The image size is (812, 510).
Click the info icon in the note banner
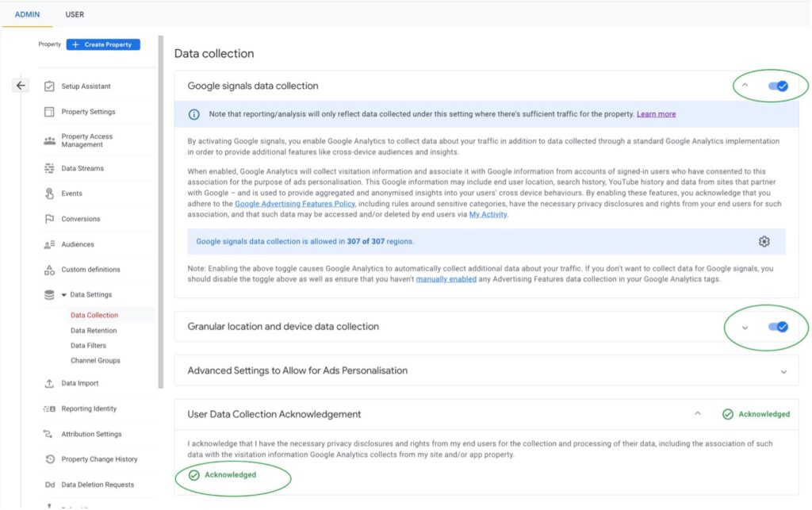194,114
